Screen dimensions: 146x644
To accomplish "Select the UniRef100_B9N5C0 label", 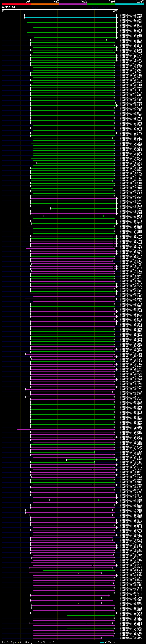I will coord(131,65).
